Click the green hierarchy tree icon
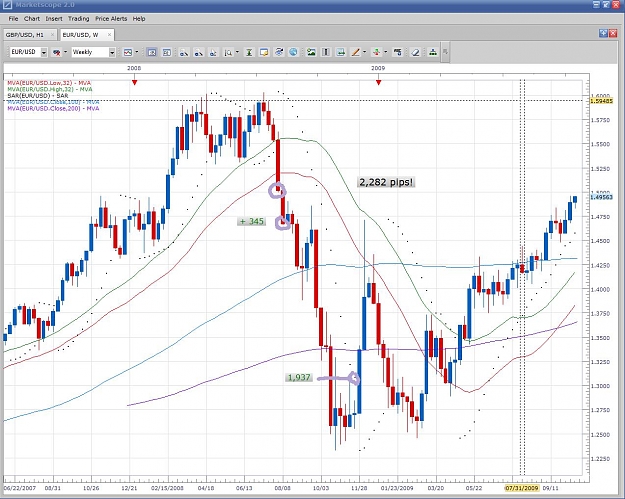 pyautogui.click(x=432, y=52)
